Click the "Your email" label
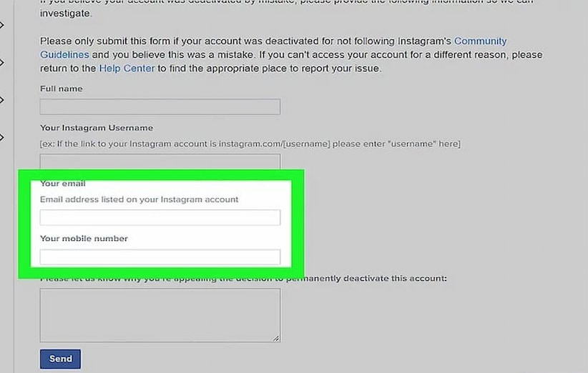The height and width of the screenshot is (373, 588). pos(63,184)
